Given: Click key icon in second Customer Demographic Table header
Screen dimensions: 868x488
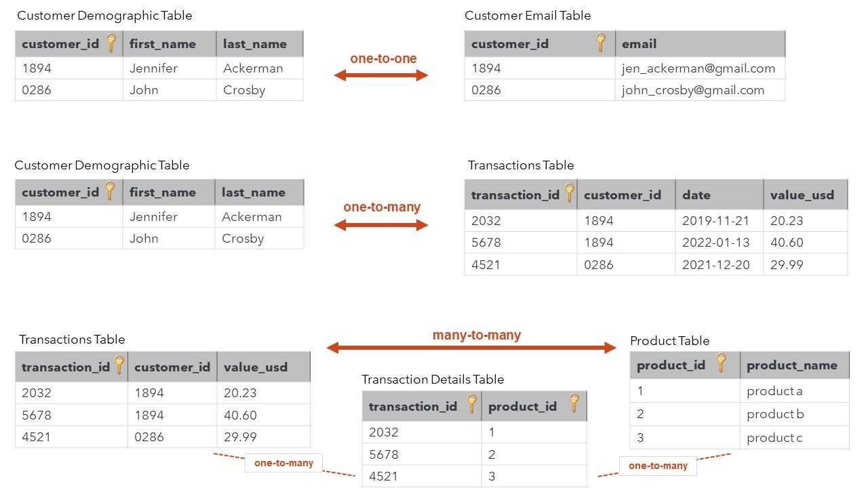Looking at the screenshot, I should [109, 190].
